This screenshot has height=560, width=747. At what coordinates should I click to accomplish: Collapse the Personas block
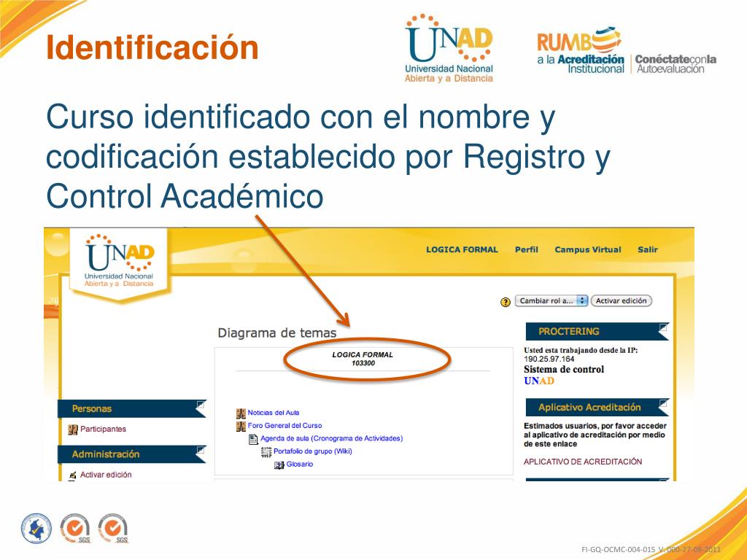201,404
